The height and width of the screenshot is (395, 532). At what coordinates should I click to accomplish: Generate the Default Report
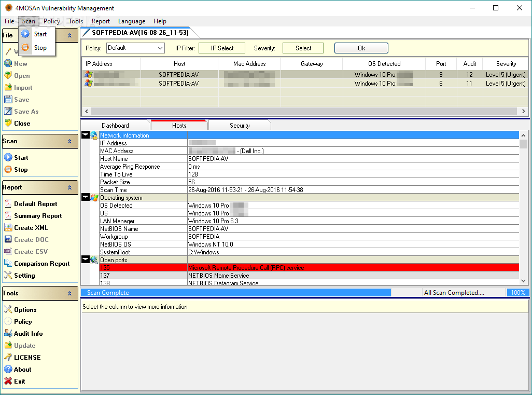coord(31,204)
